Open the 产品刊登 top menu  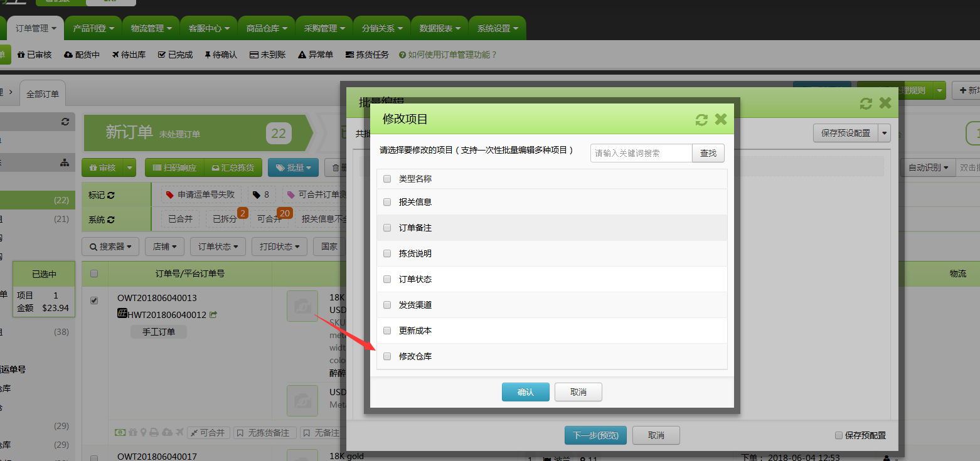(93, 28)
